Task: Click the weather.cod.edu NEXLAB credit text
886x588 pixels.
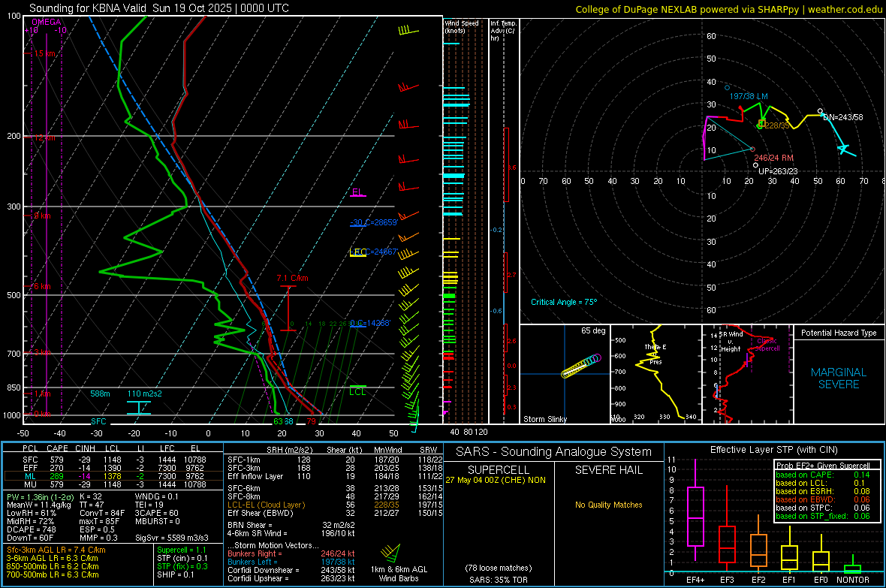Action: click(x=729, y=9)
